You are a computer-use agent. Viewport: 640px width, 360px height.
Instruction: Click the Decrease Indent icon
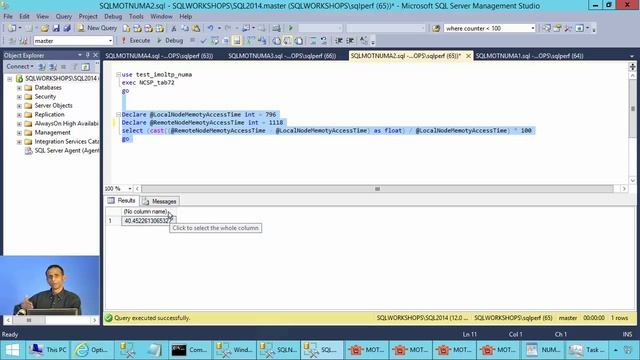[x=338, y=40]
